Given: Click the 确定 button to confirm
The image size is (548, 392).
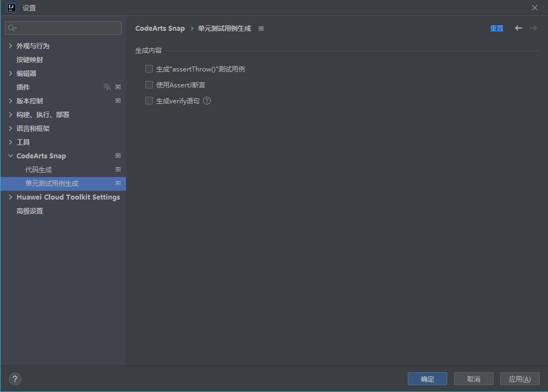Looking at the screenshot, I should pyautogui.click(x=428, y=379).
